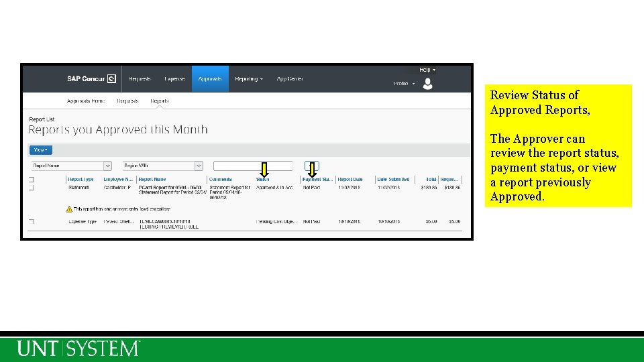Click the 'Expense Type' report type cell
The height and width of the screenshot is (362, 644).
click(83, 222)
